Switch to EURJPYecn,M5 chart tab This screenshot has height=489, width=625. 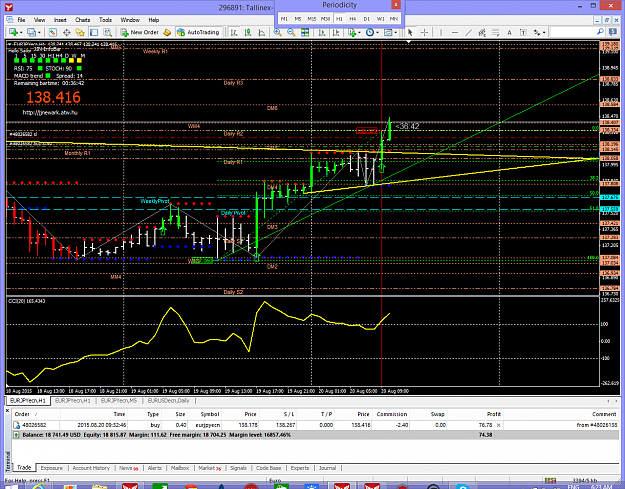coord(119,401)
